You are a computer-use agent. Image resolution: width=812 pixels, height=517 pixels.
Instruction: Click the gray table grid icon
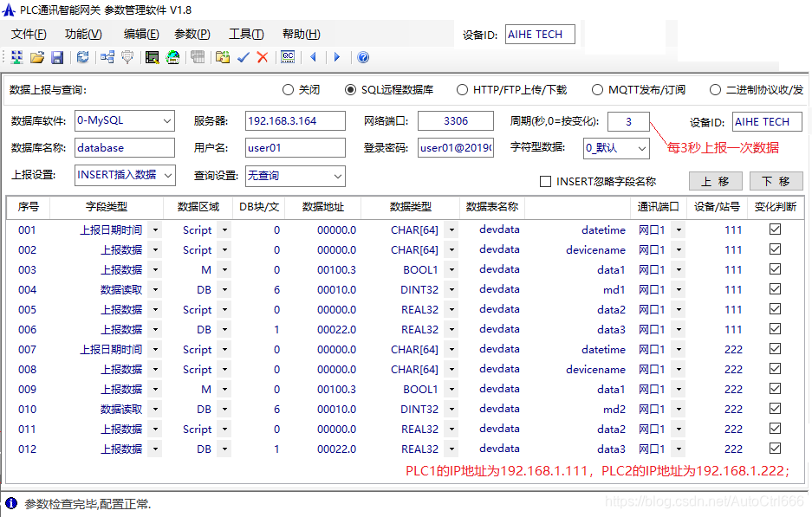[198, 57]
